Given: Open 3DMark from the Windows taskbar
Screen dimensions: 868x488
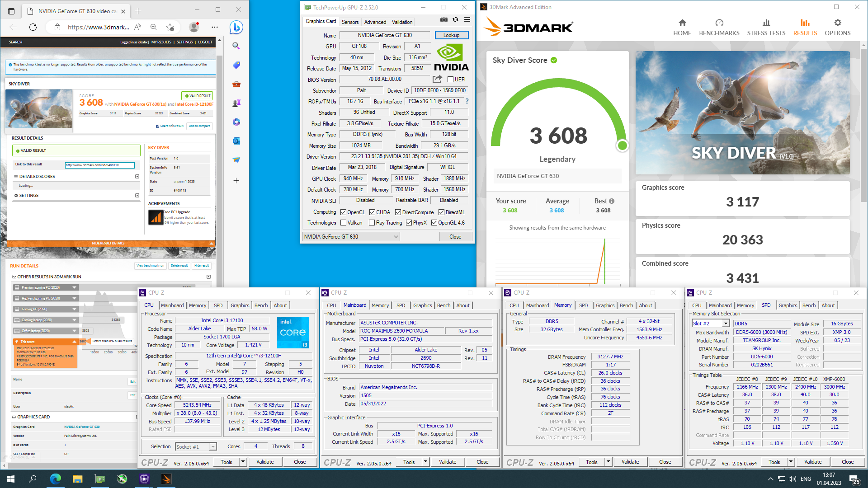Looking at the screenshot, I should tap(166, 479).
